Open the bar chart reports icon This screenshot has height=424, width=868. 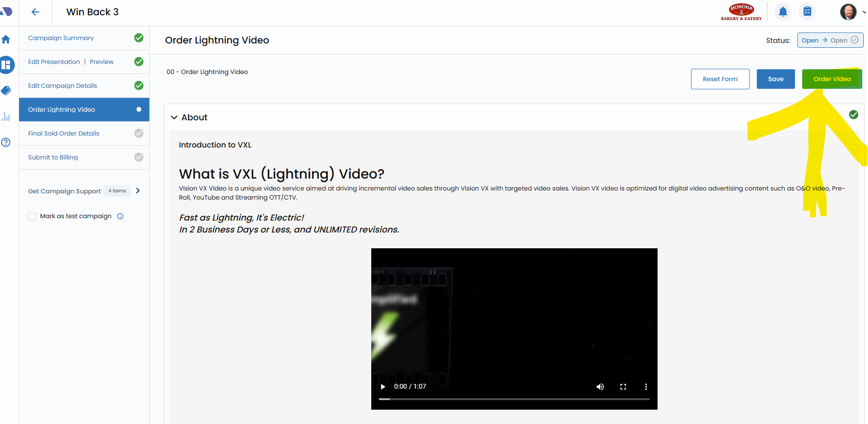6,117
